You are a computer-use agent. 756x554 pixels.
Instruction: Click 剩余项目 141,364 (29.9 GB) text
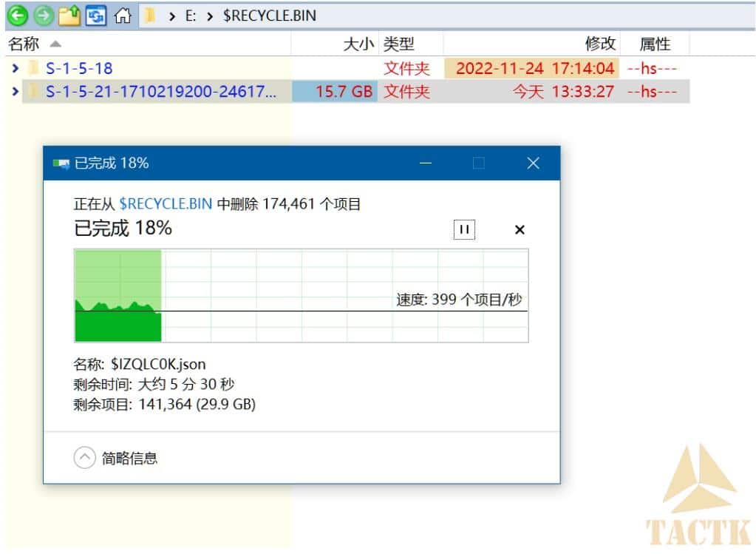pyautogui.click(x=164, y=404)
